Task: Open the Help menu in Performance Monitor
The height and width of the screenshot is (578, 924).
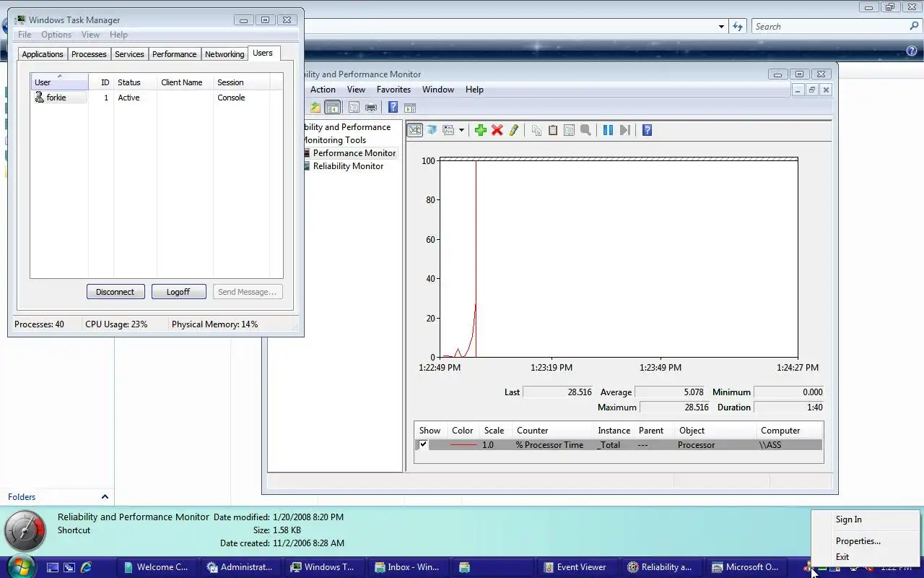Action: (474, 90)
